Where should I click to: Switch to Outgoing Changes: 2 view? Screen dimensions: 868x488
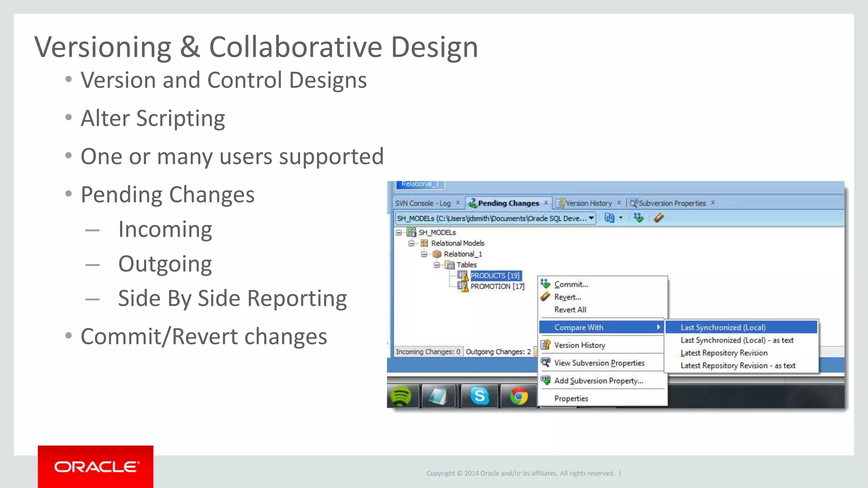click(x=498, y=352)
